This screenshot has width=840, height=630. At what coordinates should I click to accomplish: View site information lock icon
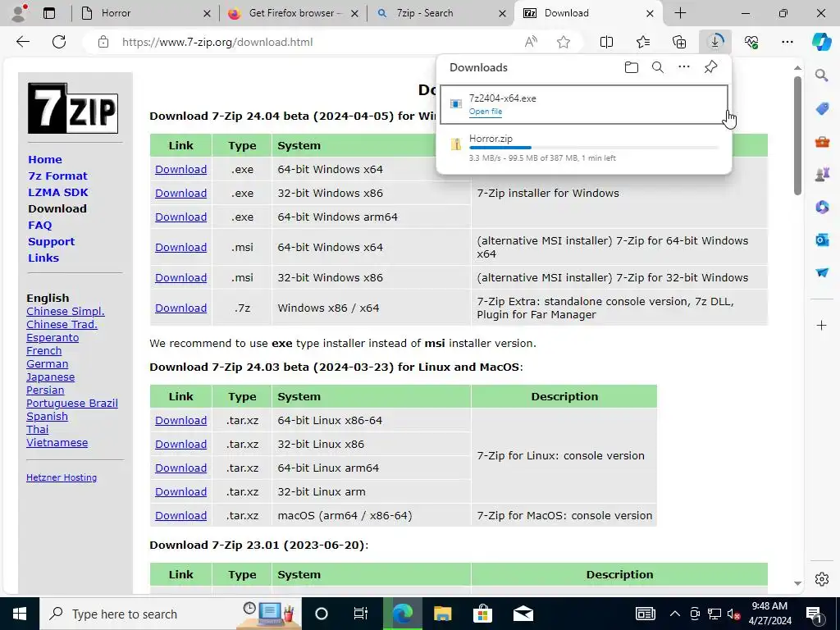[x=103, y=42]
